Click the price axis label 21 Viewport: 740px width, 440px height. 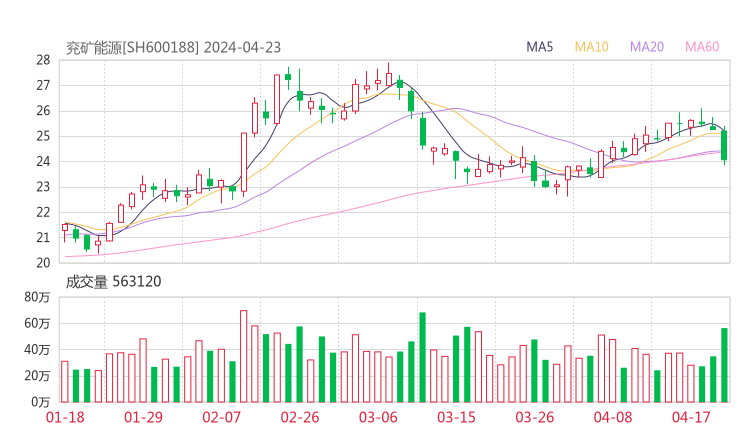click(x=43, y=237)
